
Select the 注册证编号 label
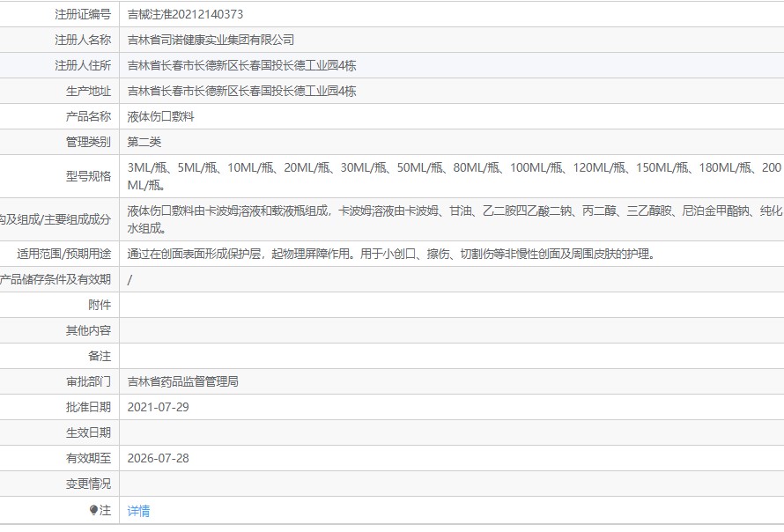[83, 14]
